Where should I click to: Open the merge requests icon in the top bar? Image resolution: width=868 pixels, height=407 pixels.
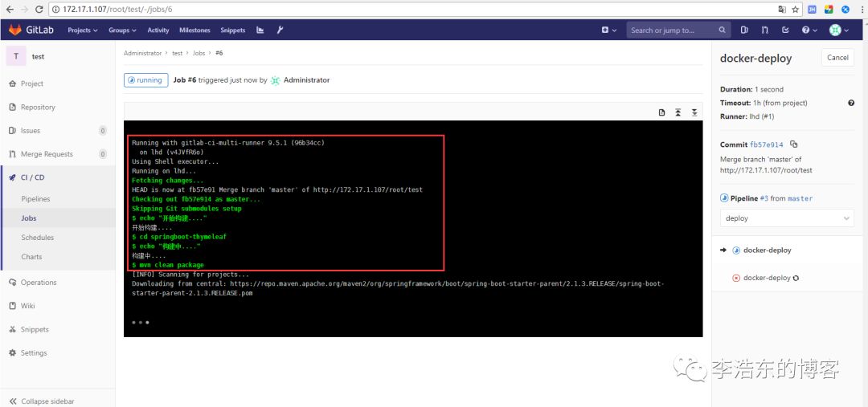(765, 30)
